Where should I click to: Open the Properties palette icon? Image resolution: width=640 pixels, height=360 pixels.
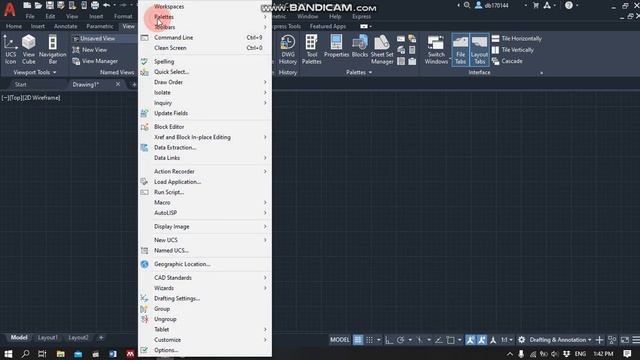tap(336, 46)
